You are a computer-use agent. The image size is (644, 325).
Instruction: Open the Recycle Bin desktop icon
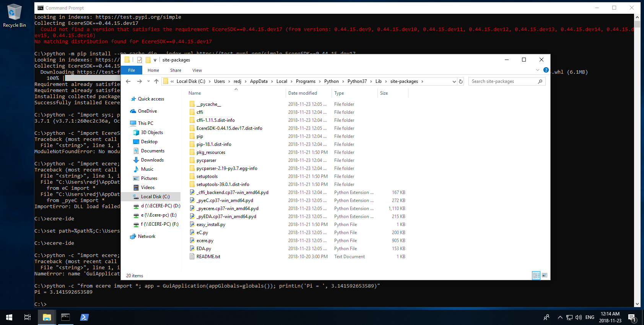pyautogui.click(x=14, y=16)
